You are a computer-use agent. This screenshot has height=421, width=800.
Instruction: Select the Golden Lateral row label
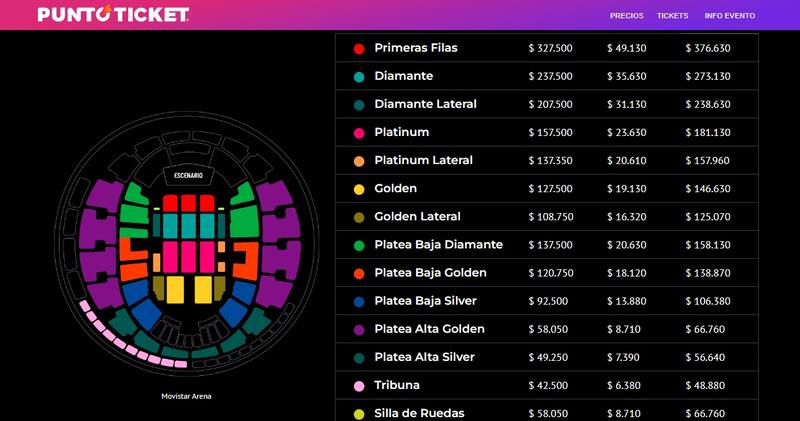point(417,216)
